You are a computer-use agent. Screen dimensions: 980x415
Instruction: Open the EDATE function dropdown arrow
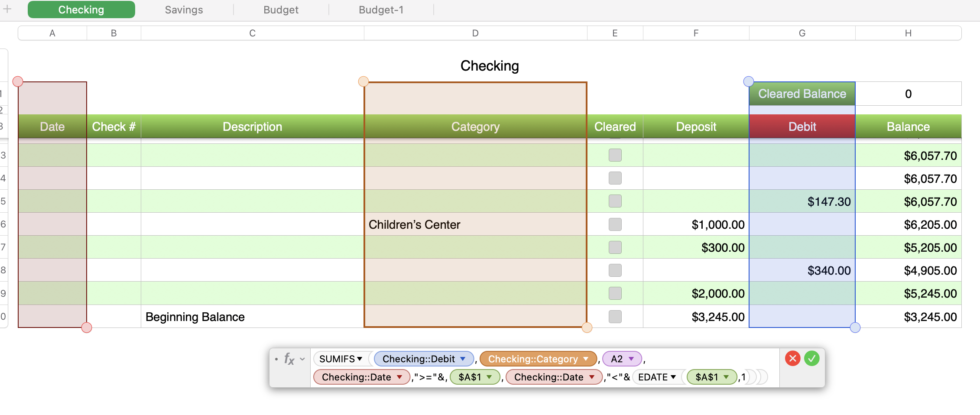coord(673,377)
